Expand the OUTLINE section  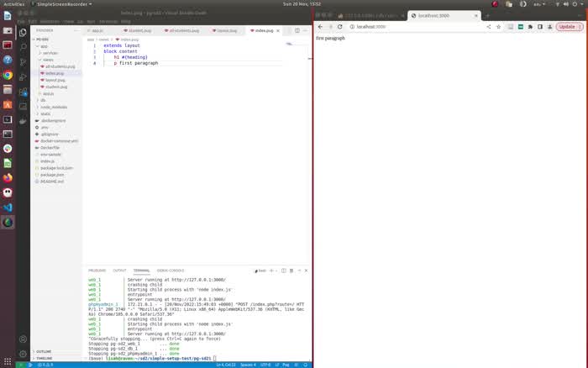45,351
